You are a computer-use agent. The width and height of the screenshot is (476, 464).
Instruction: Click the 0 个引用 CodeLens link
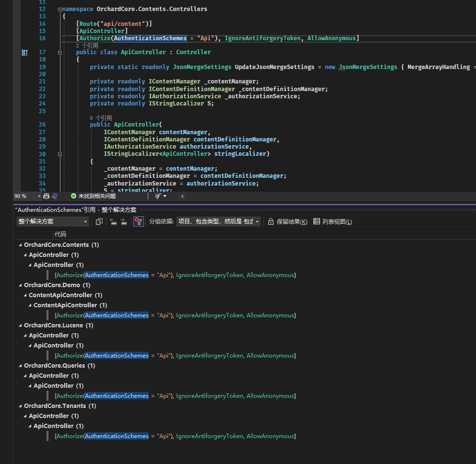click(101, 118)
